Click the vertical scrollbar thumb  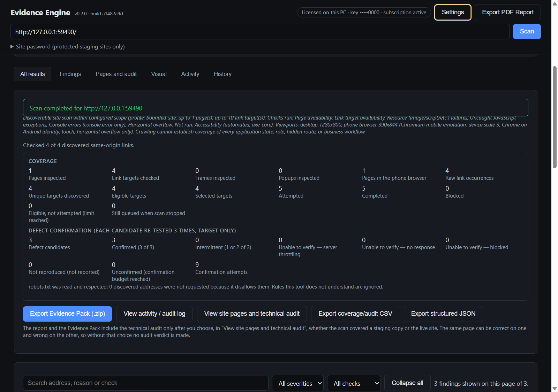point(555,117)
